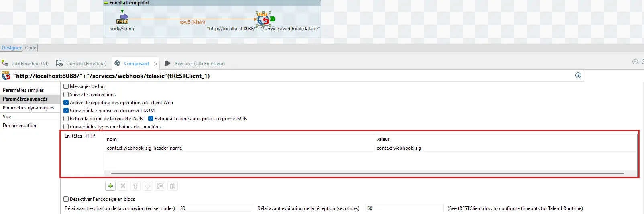
Task: Open the Exécuter (Job Emetteur) tab
Action: coord(200,64)
